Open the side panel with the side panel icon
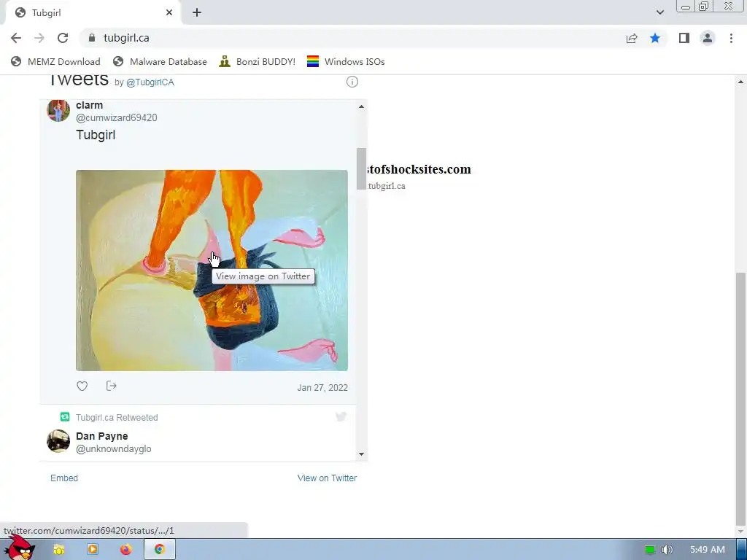Screen dimensions: 747x560 [684, 38]
